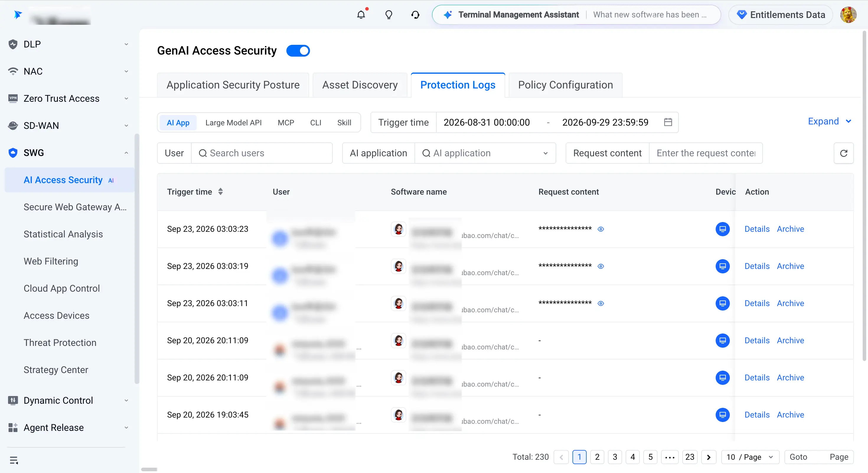Open the 10 / Page size dropdown
The image size is (868, 473).
pyautogui.click(x=750, y=457)
